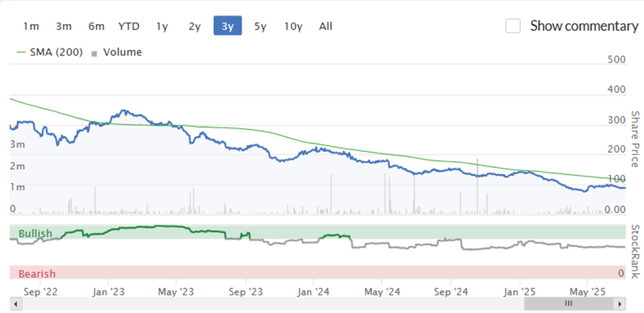This screenshot has width=644, height=313.
Task: Toggle the Volume legend series
Action: click(x=117, y=53)
